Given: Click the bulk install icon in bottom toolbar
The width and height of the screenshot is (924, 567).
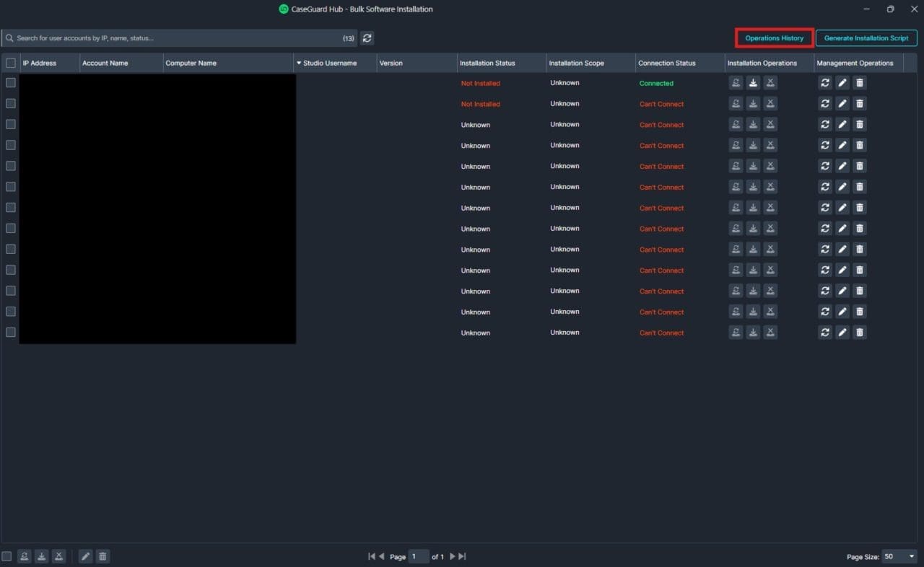Looking at the screenshot, I should [42, 556].
